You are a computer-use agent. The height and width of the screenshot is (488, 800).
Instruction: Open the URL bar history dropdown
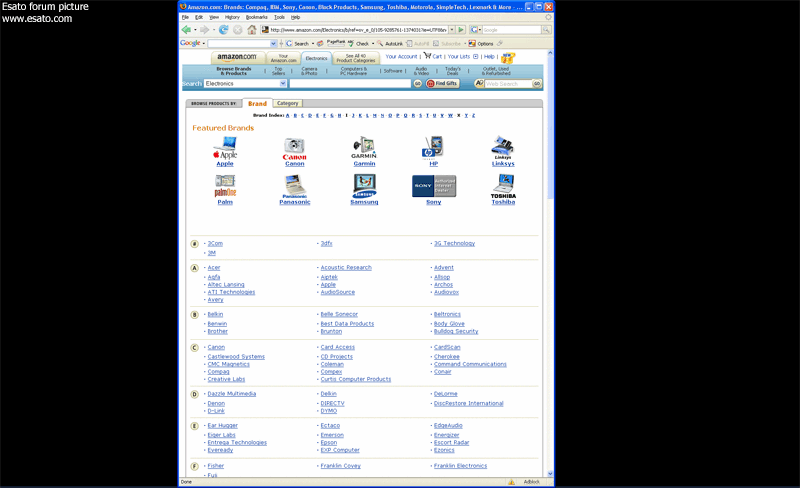[452, 30]
